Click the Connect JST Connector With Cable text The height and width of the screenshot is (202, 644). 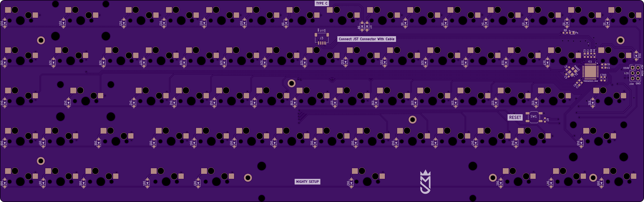coord(366,39)
